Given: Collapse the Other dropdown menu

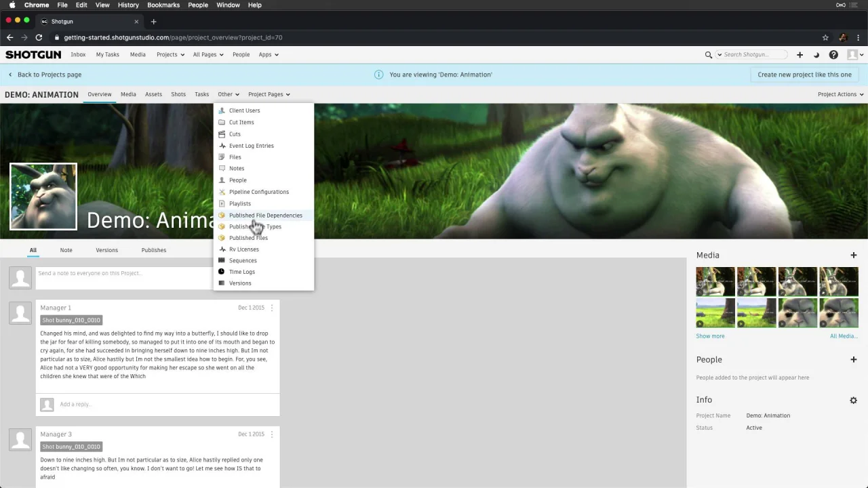Looking at the screenshot, I should click(229, 95).
